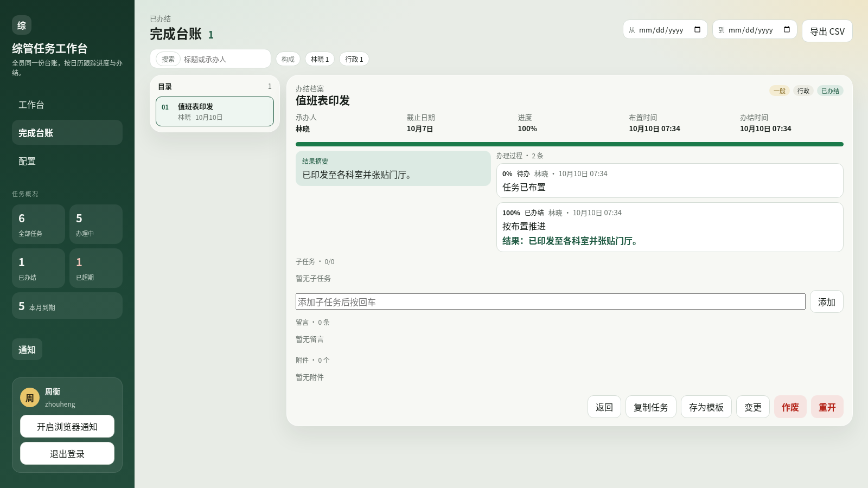
Task: Click the 按布置推进 process entry
Action: (x=670, y=227)
